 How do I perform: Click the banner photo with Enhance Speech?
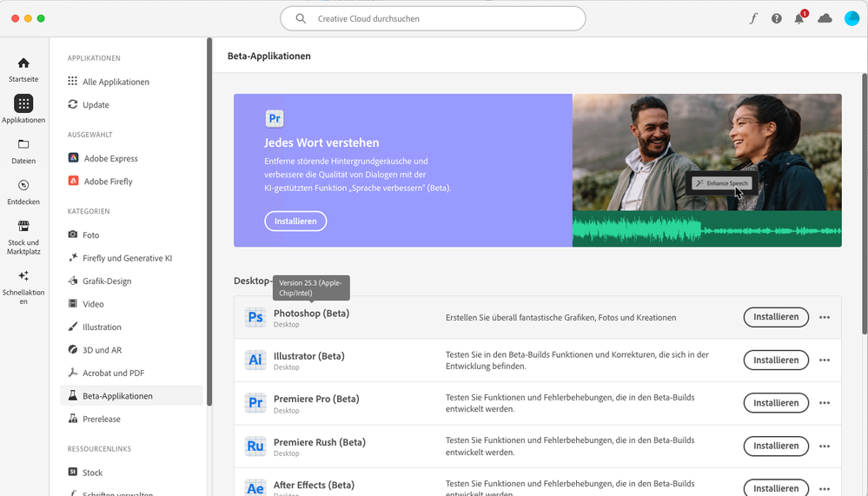[x=707, y=170]
